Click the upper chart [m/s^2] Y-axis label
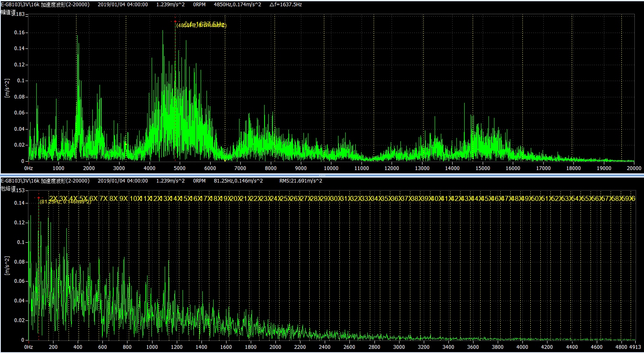This screenshot has width=644, height=353. click(7, 88)
